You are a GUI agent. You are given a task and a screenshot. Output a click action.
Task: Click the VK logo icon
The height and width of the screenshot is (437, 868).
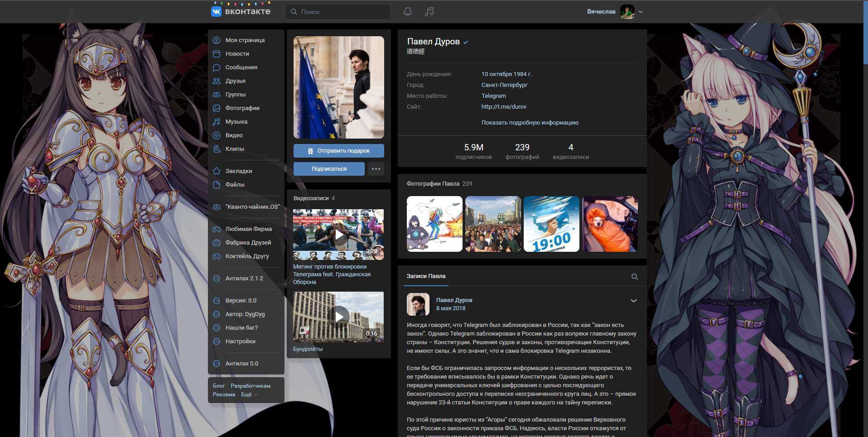217,12
